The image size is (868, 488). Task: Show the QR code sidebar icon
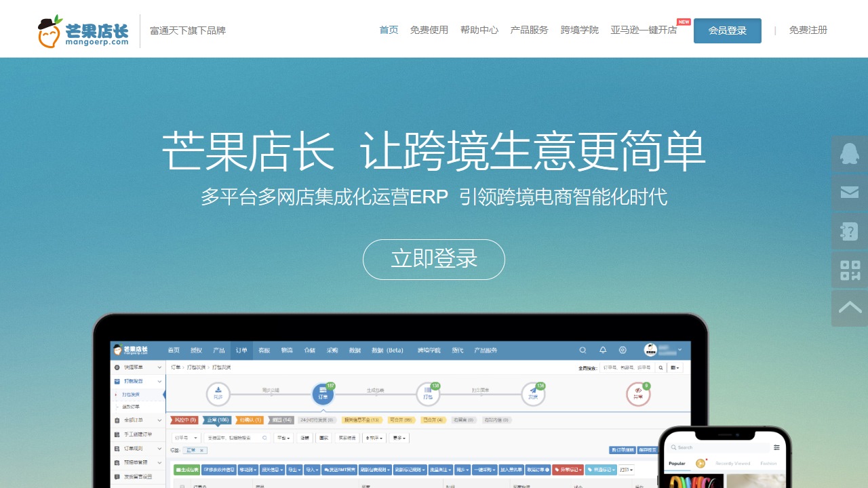point(850,270)
